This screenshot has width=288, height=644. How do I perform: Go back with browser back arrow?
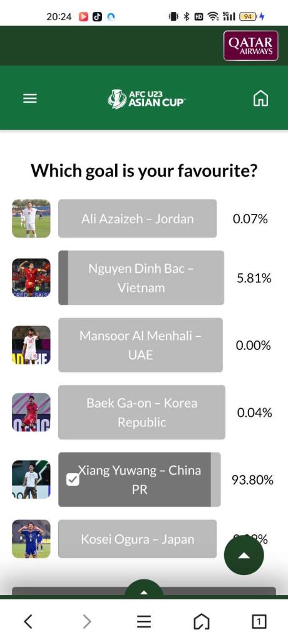coord(28,621)
